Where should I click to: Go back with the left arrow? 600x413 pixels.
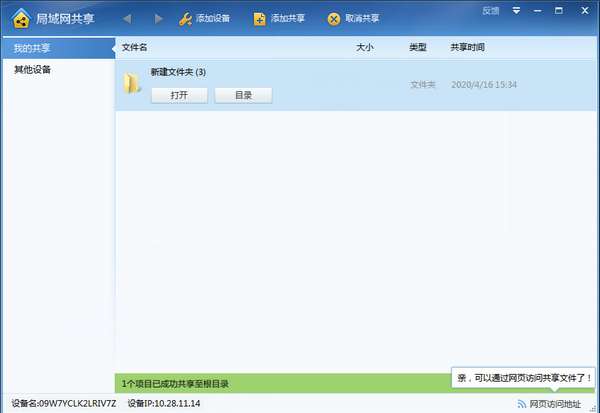[127, 18]
